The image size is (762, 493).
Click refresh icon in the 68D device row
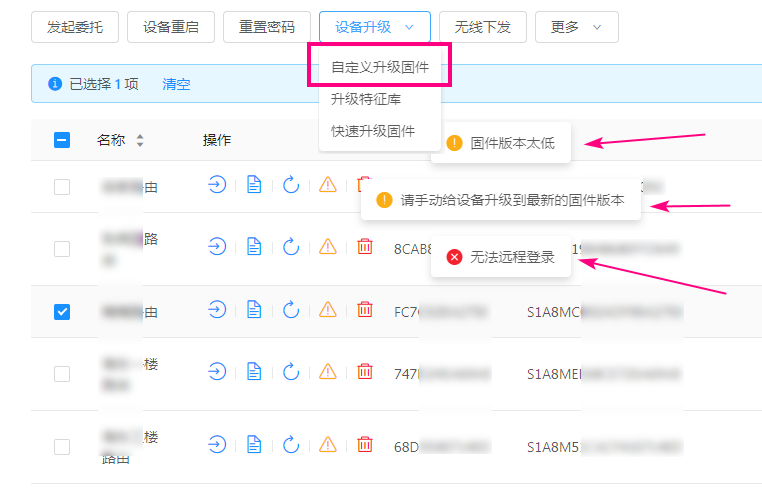point(291,444)
